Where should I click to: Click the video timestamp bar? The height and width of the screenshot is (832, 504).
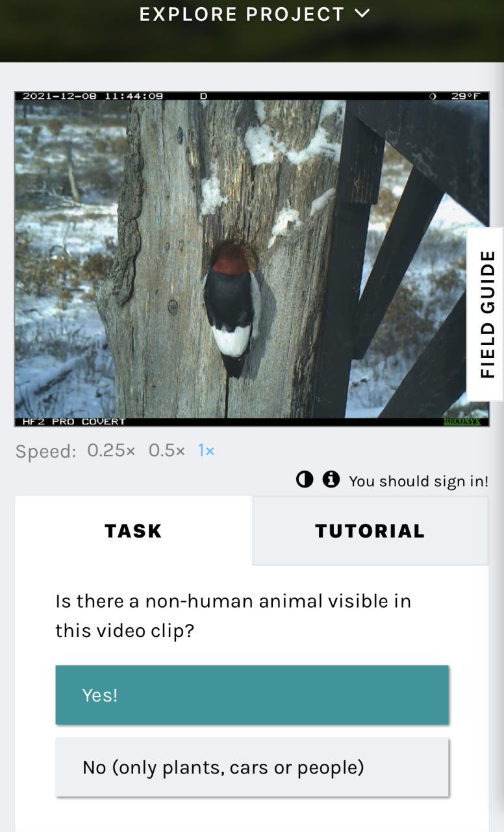(93, 96)
